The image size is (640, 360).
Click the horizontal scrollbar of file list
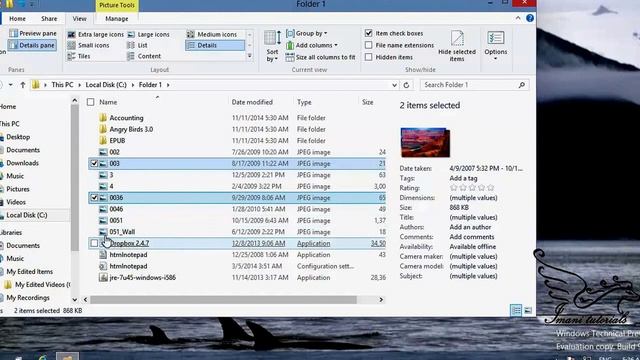pyautogui.click(x=223, y=300)
